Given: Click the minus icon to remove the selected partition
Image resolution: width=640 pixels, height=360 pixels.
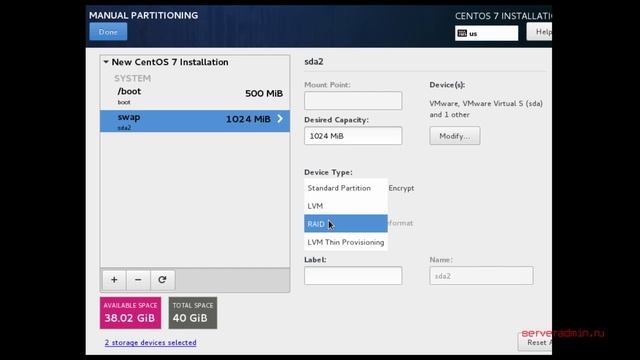Looking at the screenshot, I should click(x=138, y=280).
